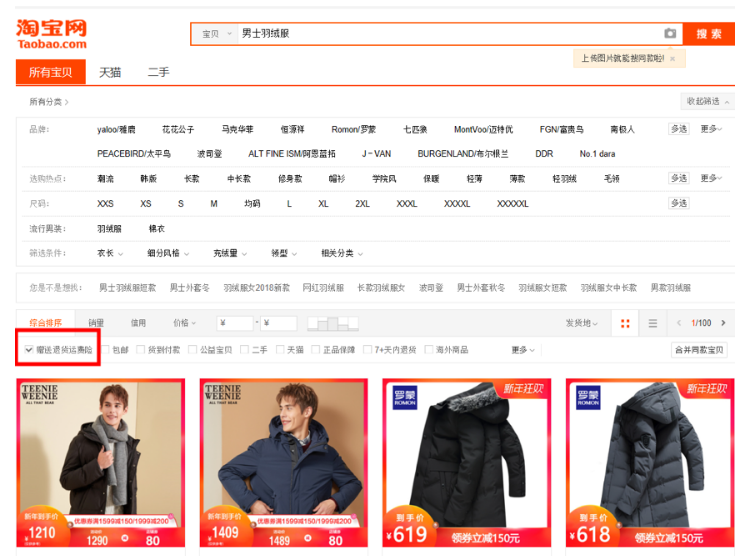Filter by size 2XL

(x=362, y=203)
